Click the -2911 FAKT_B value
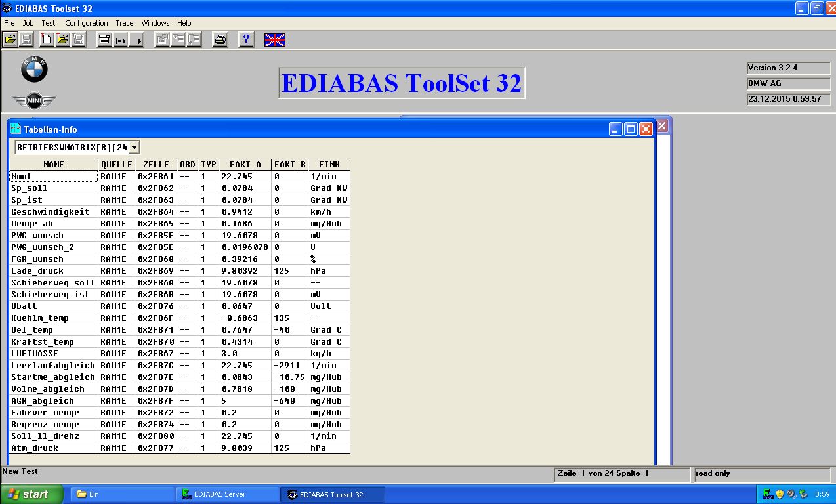 (x=290, y=366)
